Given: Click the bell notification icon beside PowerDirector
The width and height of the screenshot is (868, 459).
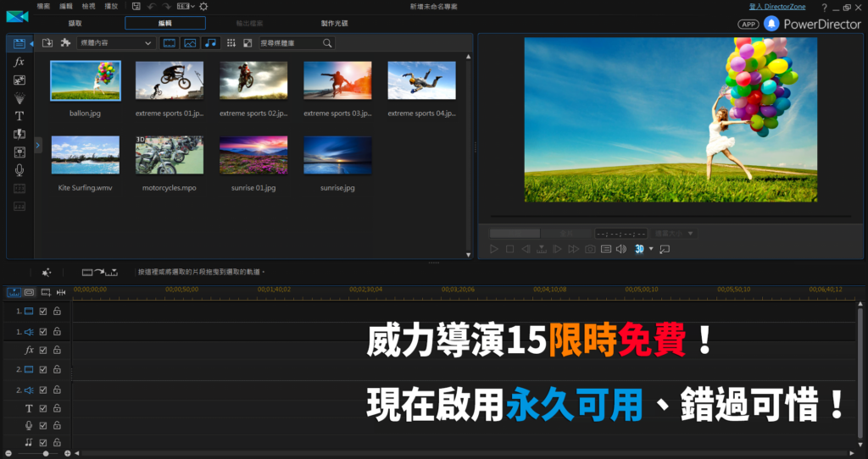Looking at the screenshot, I should tap(771, 24).
